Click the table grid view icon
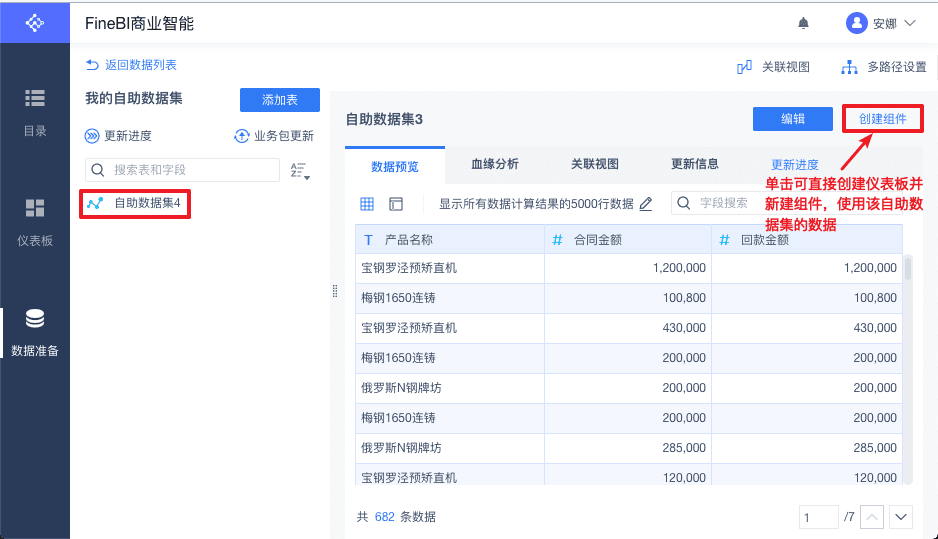The height and width of the screenshot is (539, 938). point(367,204)
